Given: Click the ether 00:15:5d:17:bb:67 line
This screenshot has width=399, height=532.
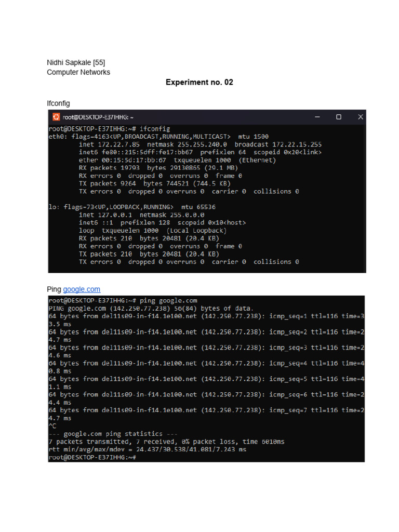Looking at the screenshot, I should [x=178, y=160].
